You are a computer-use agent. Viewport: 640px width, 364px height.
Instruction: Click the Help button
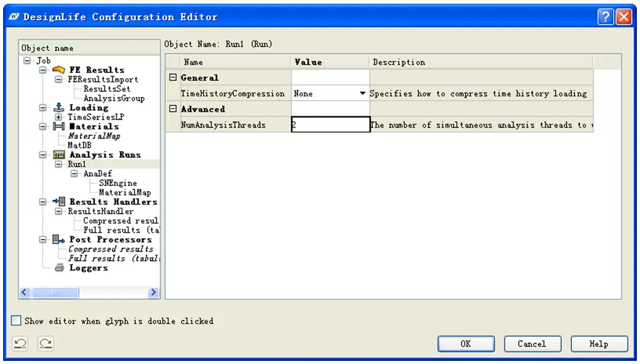click(599, 344)
